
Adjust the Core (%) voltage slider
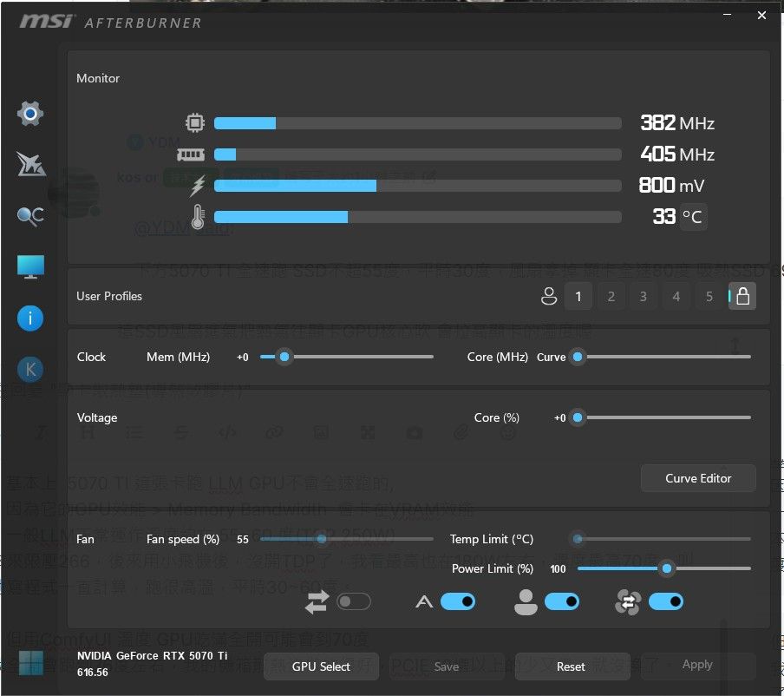point(661,417)
